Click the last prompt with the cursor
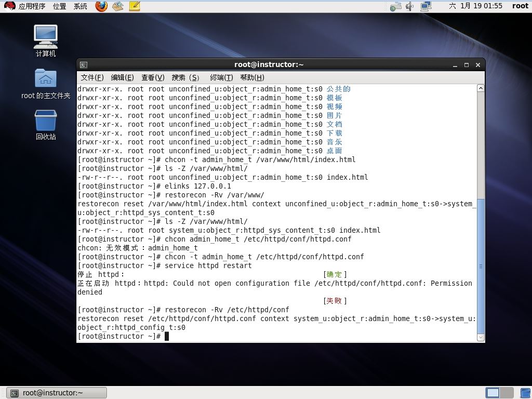Image resolution: width=532 pixels, height=399 pixels. click(x=123, y=336)
